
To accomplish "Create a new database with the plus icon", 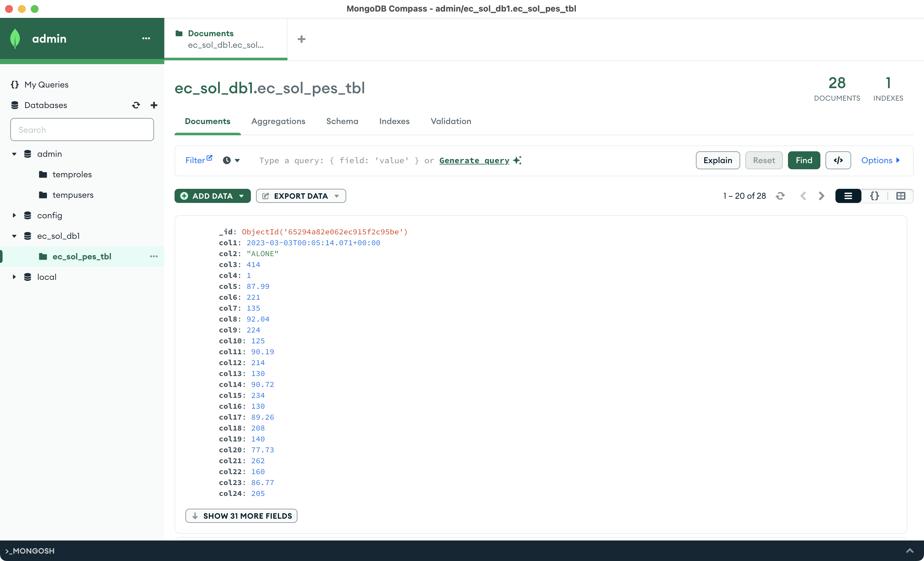I will 154,105.
